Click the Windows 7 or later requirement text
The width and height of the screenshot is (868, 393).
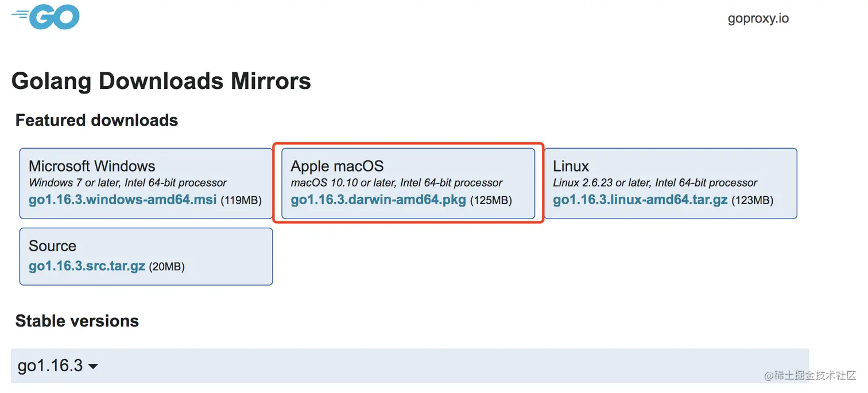(127, 183)
